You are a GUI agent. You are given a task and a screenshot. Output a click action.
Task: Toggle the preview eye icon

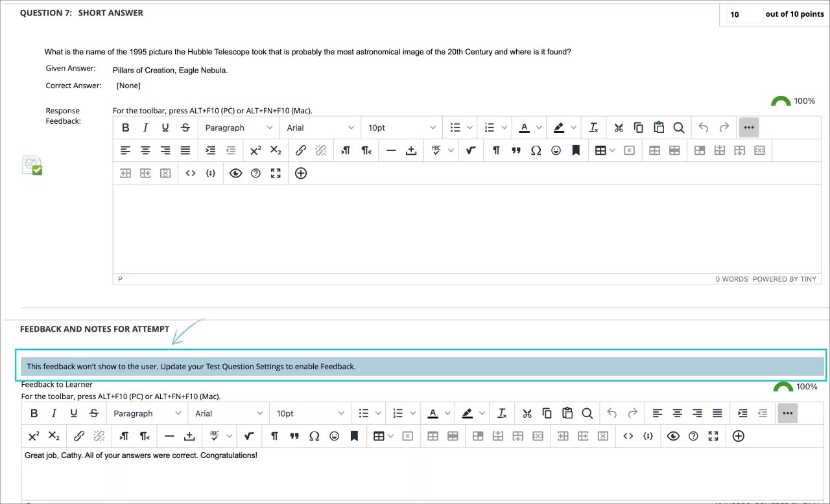tap(235, 173)
